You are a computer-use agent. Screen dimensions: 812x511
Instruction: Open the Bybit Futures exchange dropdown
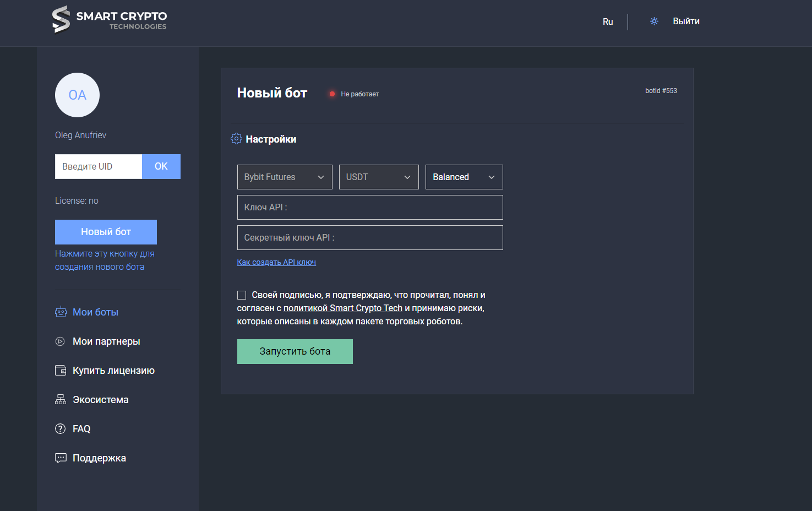coord(285,177)
